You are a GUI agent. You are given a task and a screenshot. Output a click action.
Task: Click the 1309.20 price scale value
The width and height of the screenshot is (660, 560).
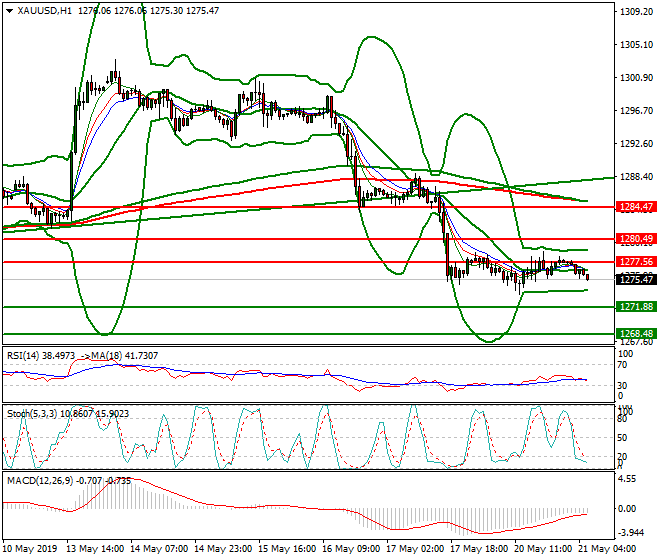coord(636,11)
